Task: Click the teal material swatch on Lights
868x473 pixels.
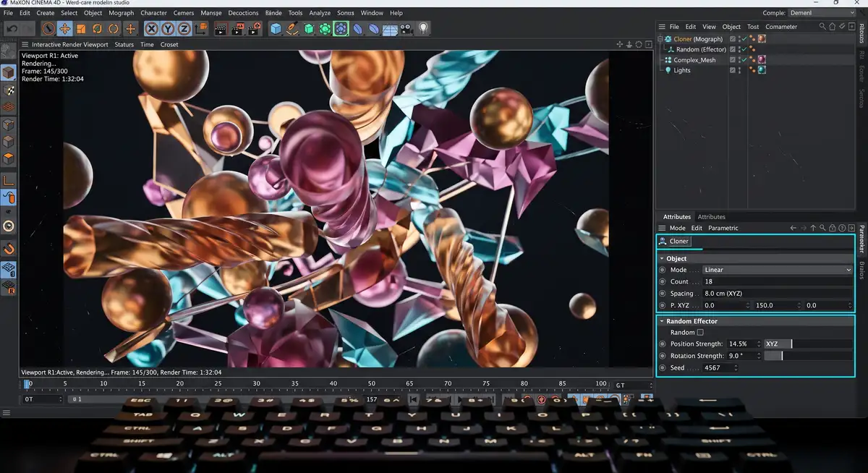Action: click(762, 70)
